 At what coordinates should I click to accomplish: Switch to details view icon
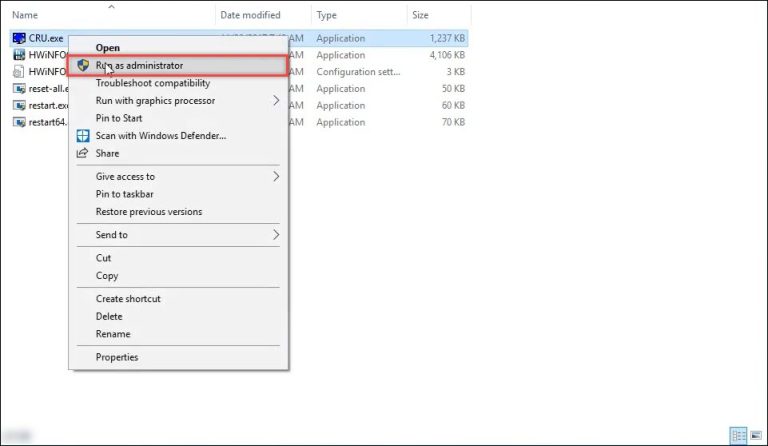coord(737,435)
